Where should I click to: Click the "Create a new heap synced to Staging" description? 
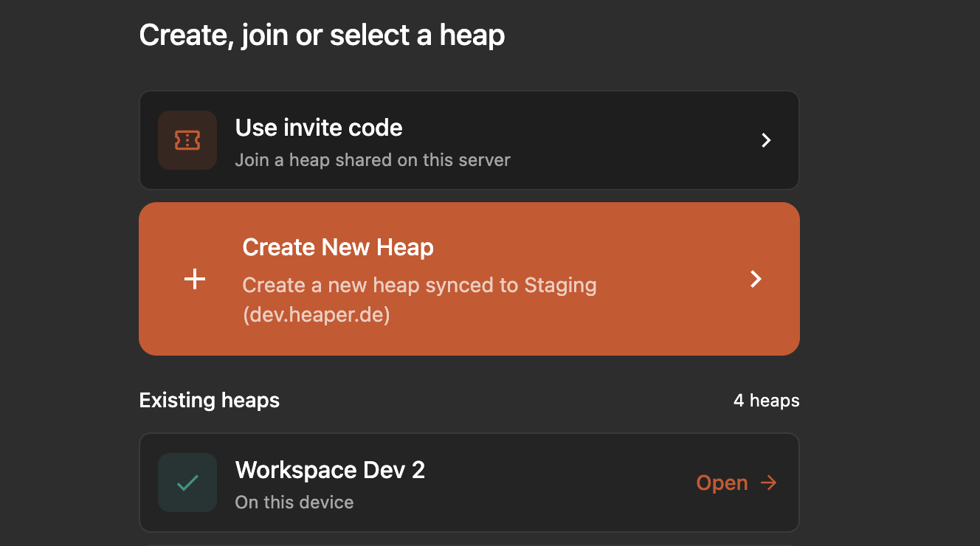419,300
